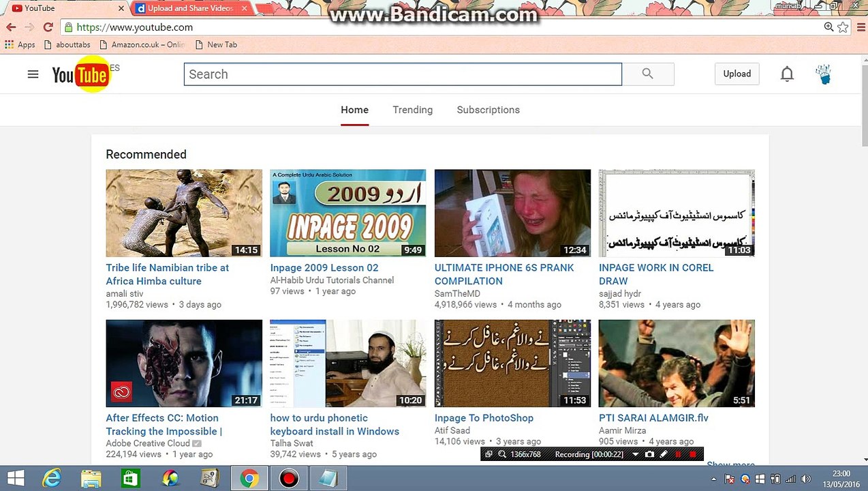Open the INPAGE WORK IN COREL DRAW thumbnail
This screenshot has height=491, width=868.
(x=677, y=213)
